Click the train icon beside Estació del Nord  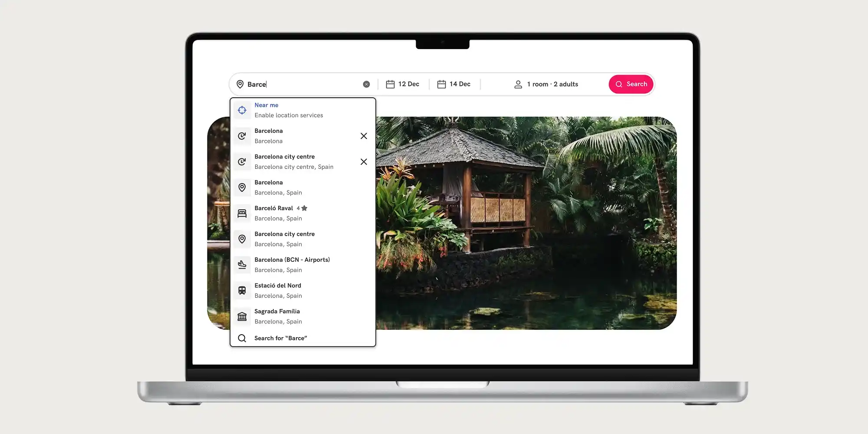tap(242, 290)
